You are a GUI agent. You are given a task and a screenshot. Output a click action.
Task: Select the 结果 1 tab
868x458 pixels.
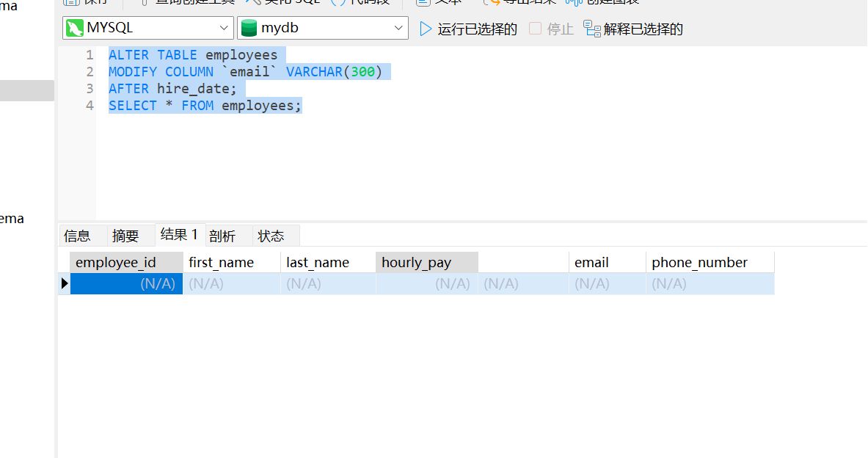[179, 235]
